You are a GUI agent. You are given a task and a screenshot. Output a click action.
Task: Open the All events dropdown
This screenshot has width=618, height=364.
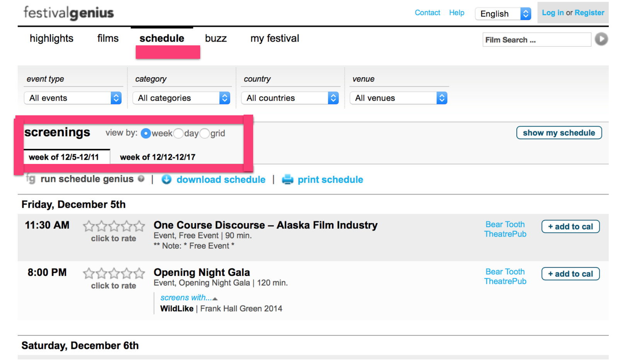pos(73,98)
